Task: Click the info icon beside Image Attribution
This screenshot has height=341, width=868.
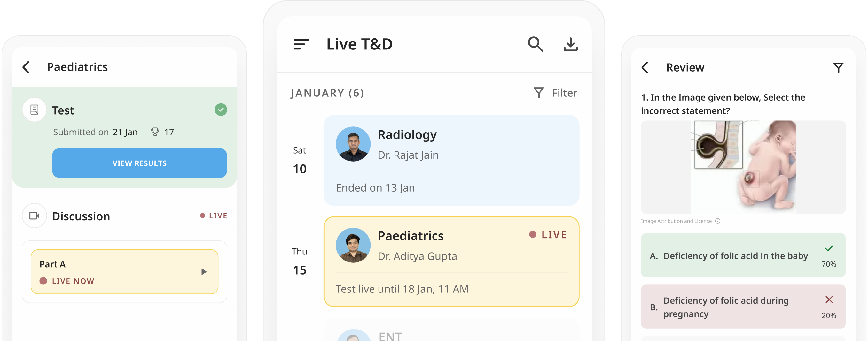Action: click(718, 221)
